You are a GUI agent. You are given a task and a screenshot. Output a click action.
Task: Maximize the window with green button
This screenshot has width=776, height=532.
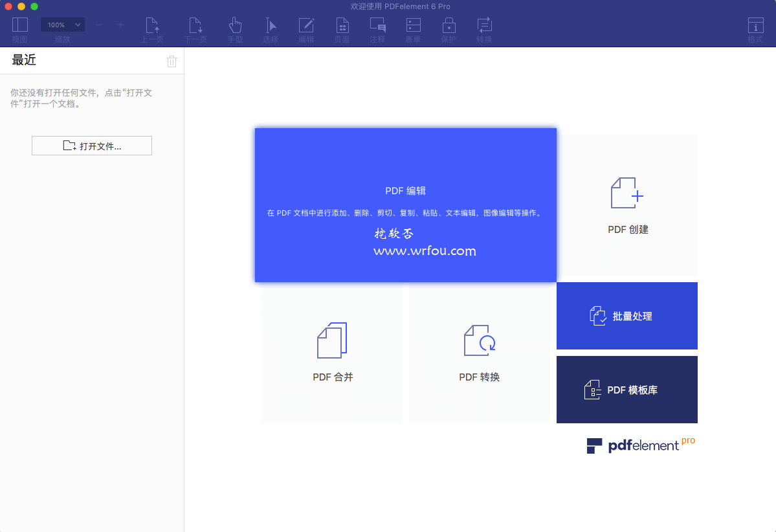pyautogui.click(x=34, y=6)
